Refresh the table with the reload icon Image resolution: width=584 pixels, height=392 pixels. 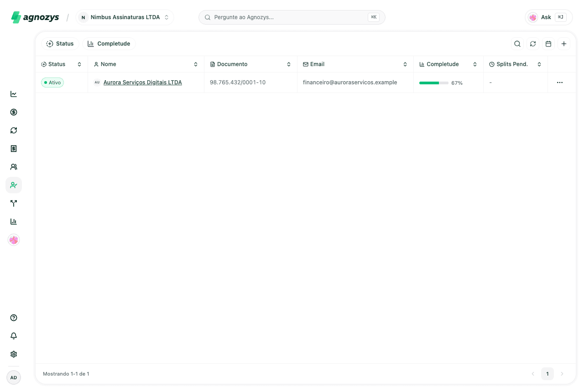click(533, 44)
